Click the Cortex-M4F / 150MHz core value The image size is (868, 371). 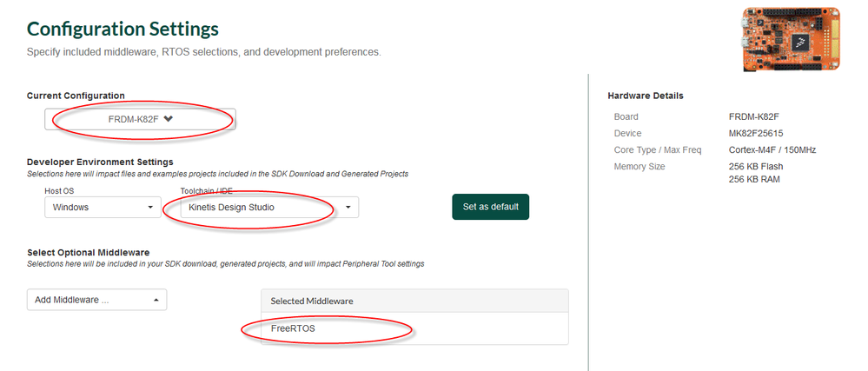click(772, 150)
